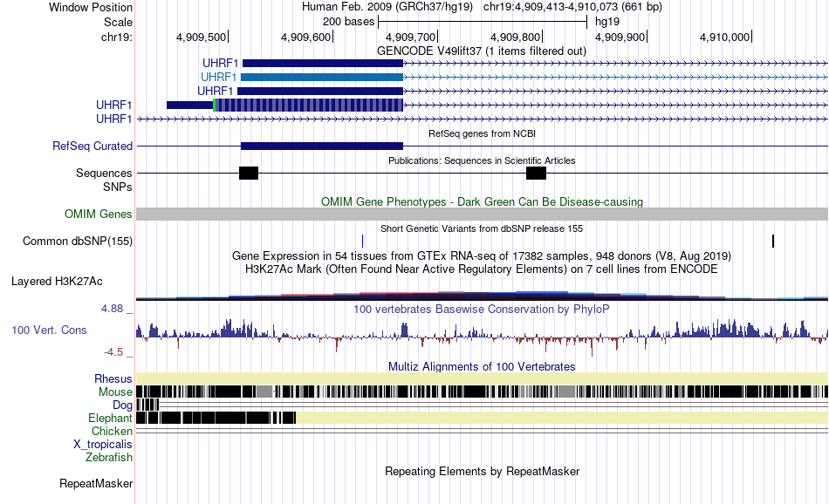Screen dimensions: 829x504
Task: Click the first black publication sequence block
Action: pos(249,173)
